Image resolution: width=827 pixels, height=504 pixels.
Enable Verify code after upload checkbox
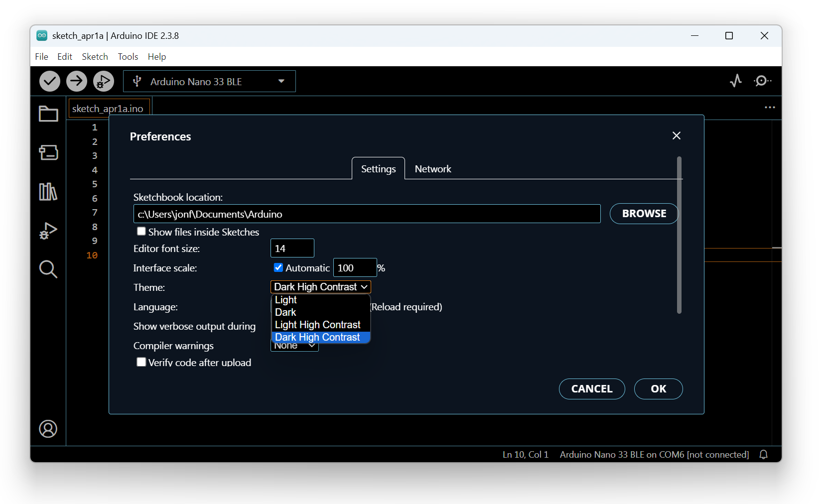pos(141,362)
